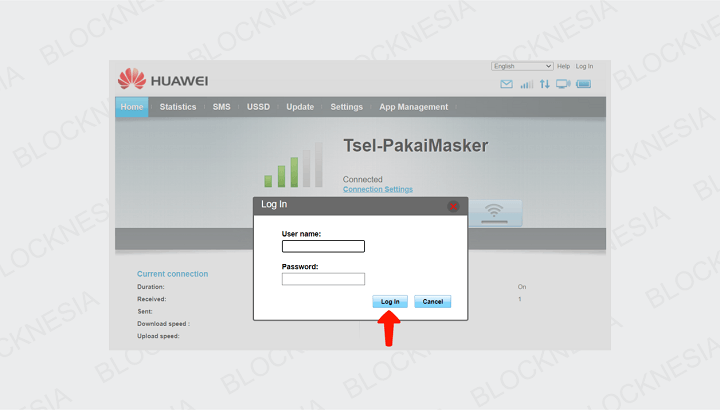720x410 pixels.
Task: Click the Upload speed label
Action: tap(158, 336)
